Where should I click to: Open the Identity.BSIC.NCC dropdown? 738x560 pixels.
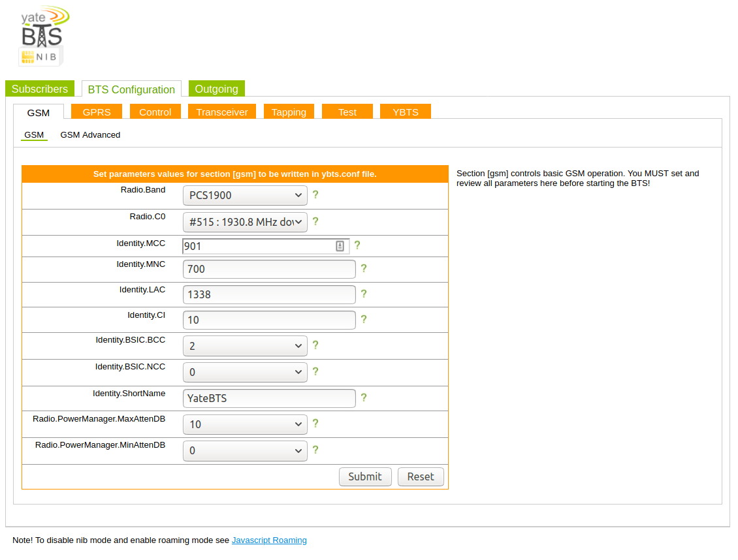(244, 371)
